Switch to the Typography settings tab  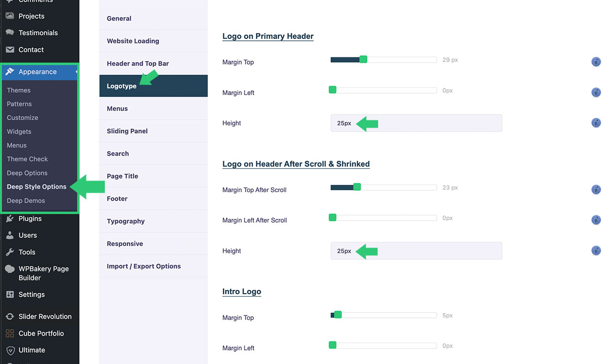pos(126,221)
